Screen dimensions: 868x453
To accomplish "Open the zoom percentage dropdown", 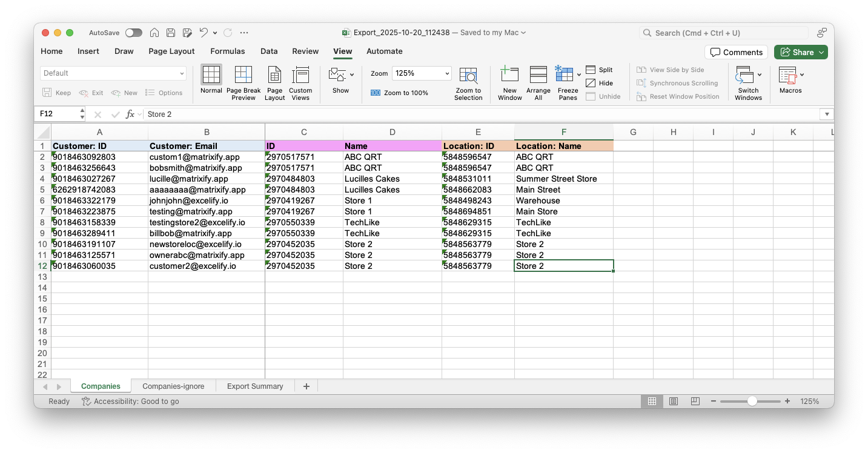I will (x=447, y=73).
